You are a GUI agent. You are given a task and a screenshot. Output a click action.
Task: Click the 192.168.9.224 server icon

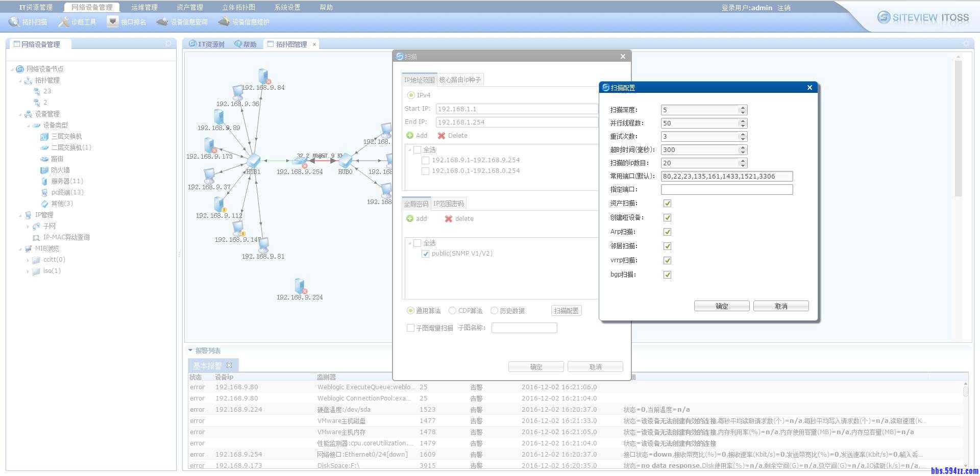(300, 286)
